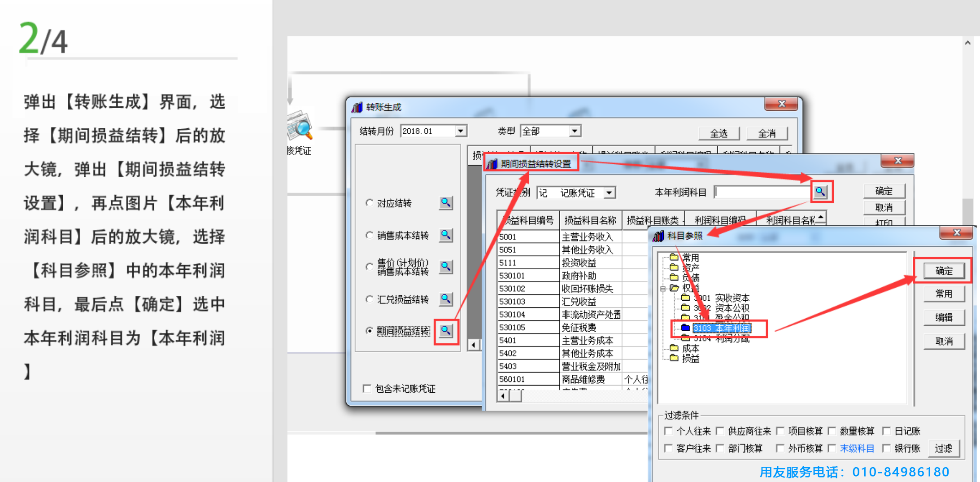The image size is (980, 482).
Task: Select 销售成本结转 radio button
Action: (369, 235)
